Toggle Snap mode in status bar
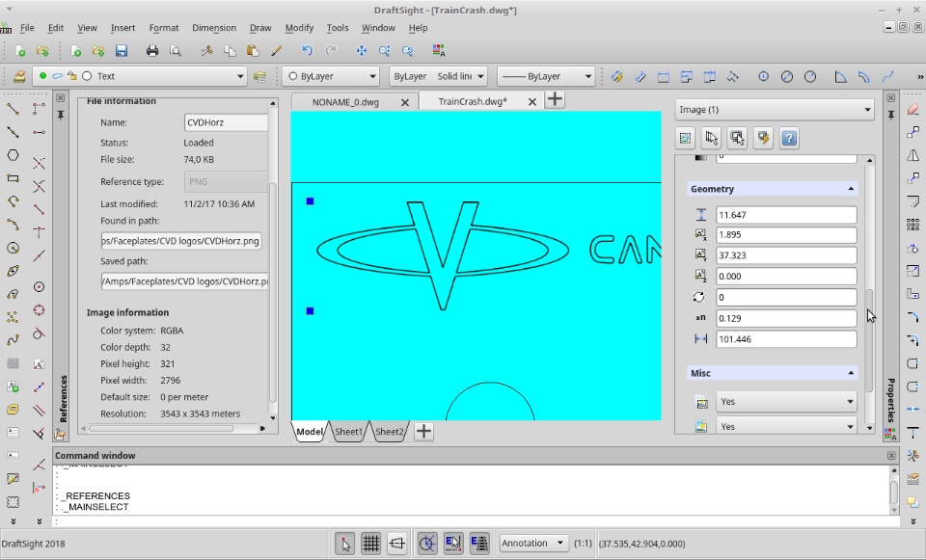Screen dimensions: 926x560 [345, 544]
